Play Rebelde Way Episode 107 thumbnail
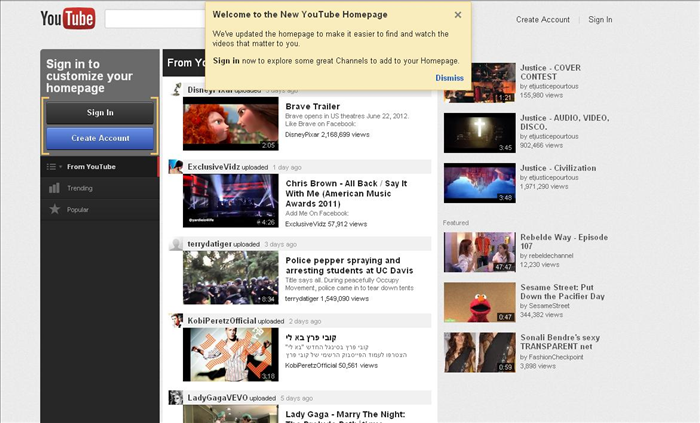 tap(480, 252)
